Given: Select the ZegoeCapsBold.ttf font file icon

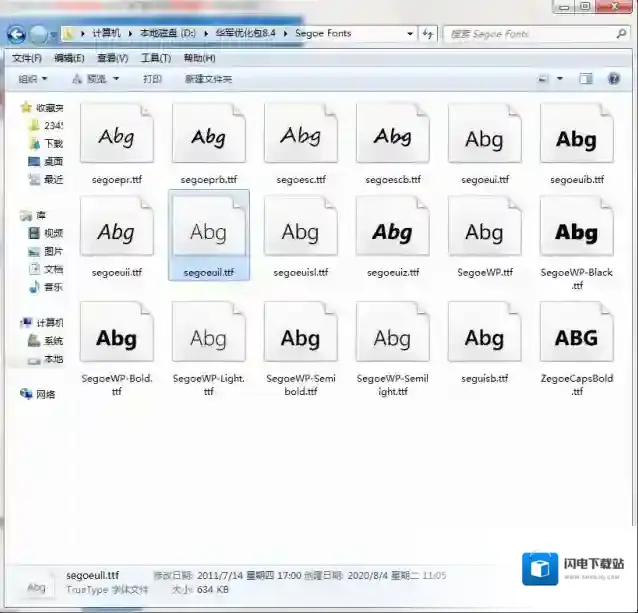Looking at the screenshot, I should pyautogui.click(x=577, y=332).
